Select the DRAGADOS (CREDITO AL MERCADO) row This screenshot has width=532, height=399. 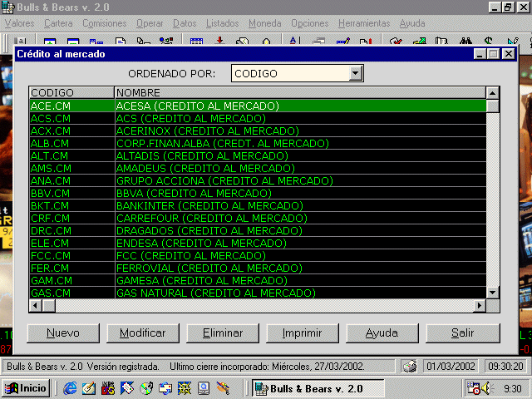click(x=258, y=231)
